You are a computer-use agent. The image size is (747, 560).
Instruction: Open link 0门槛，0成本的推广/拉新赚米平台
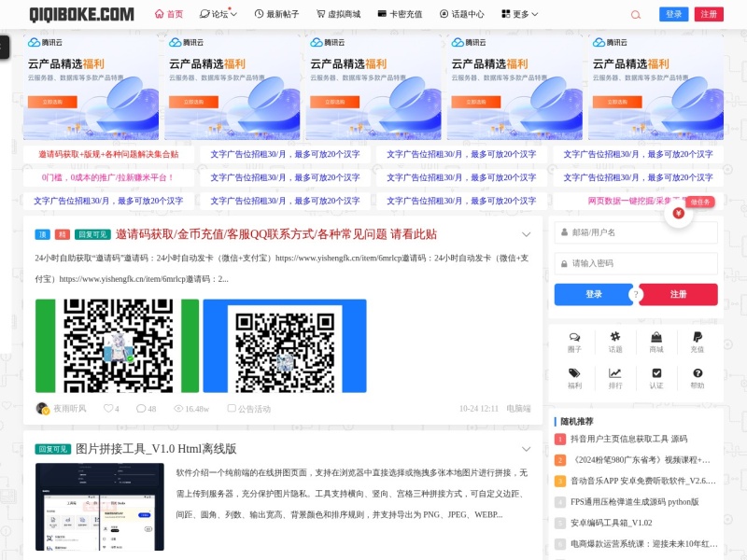click(x=108, y=177)
